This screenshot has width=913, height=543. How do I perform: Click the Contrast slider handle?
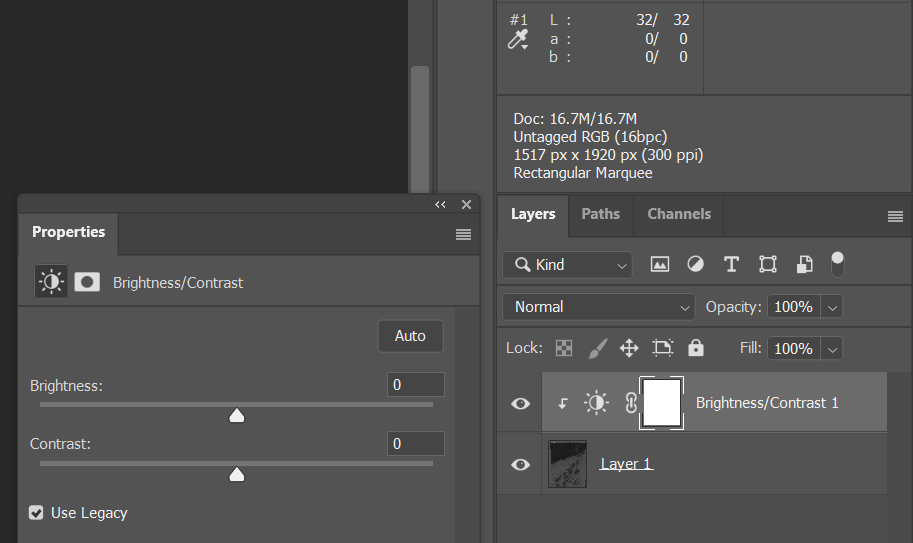click(236, 474)
